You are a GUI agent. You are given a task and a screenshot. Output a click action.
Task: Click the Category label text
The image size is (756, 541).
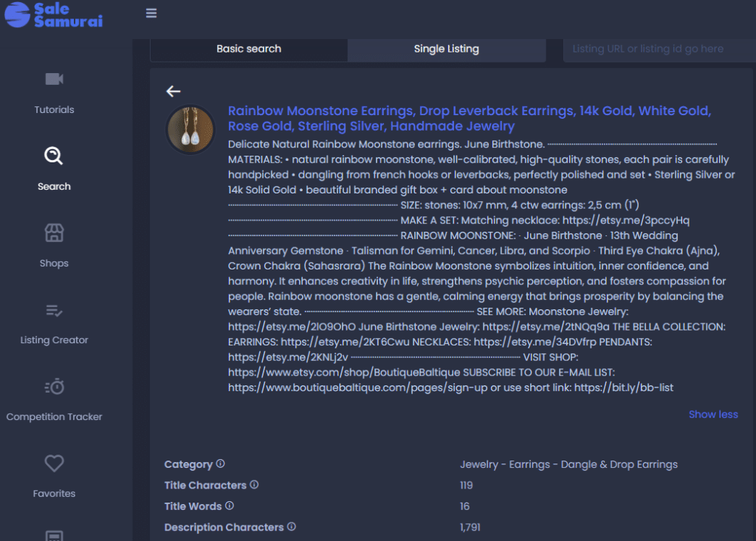pos(188,464)
